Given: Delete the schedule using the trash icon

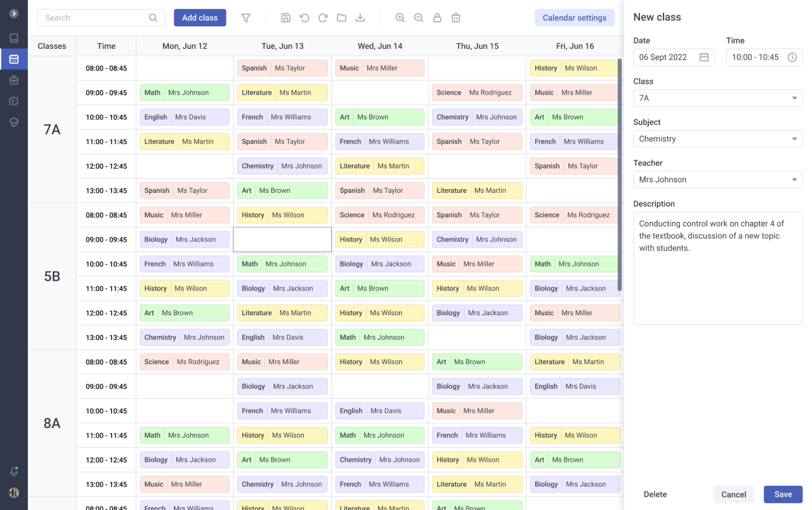Looking at the screenshot, I should [x=455, y=17].
